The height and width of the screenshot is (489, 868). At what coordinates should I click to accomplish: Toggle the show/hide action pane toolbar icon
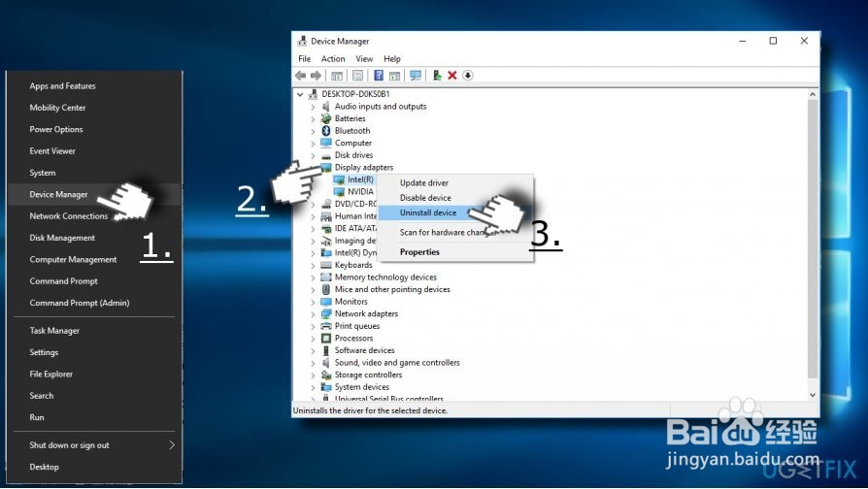[x=395, y=76]
